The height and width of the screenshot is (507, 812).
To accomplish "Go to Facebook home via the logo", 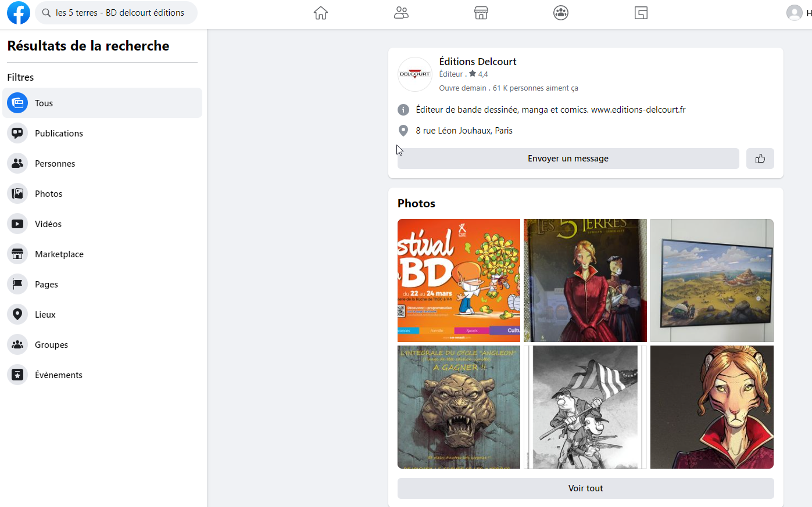I will 19,13.
